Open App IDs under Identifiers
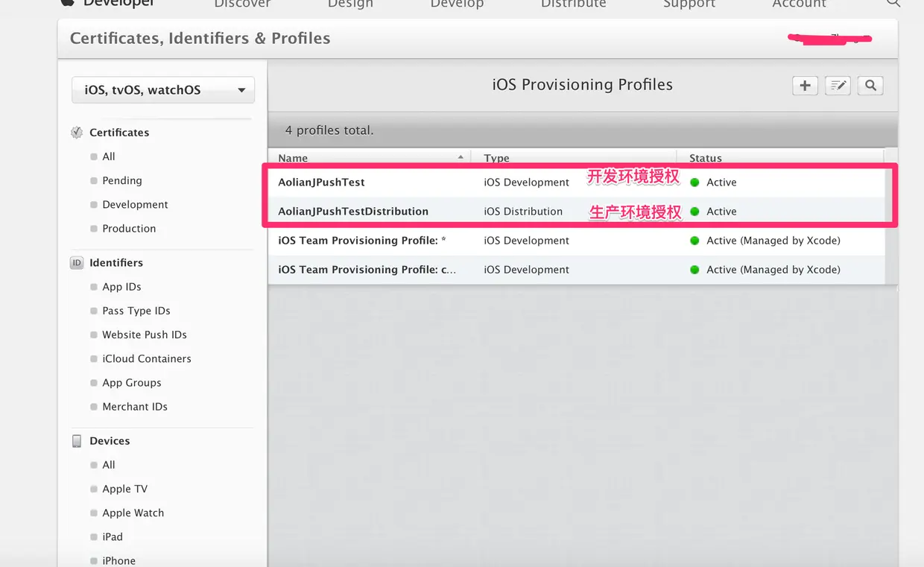The image size is (924, 567). [121, 287]
